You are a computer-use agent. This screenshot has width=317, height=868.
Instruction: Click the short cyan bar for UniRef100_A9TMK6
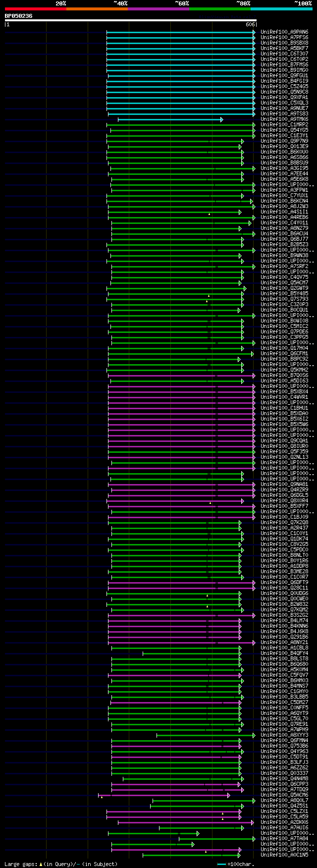click(x=170, y=119)
